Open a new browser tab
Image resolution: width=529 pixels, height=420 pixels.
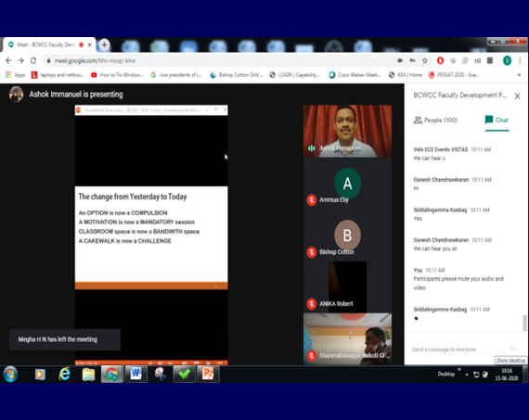pos(104,45)
